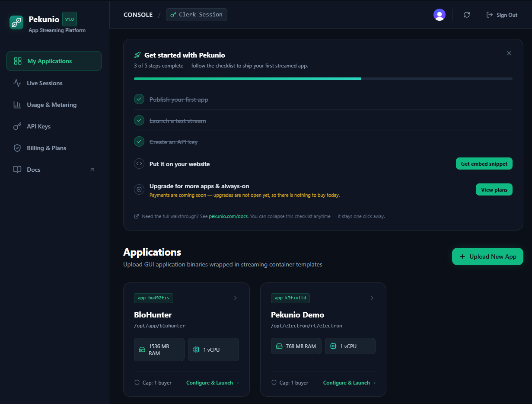Screen dimensions: 532x404
Task: Click the Applications section heading
Action: (152, 252)
